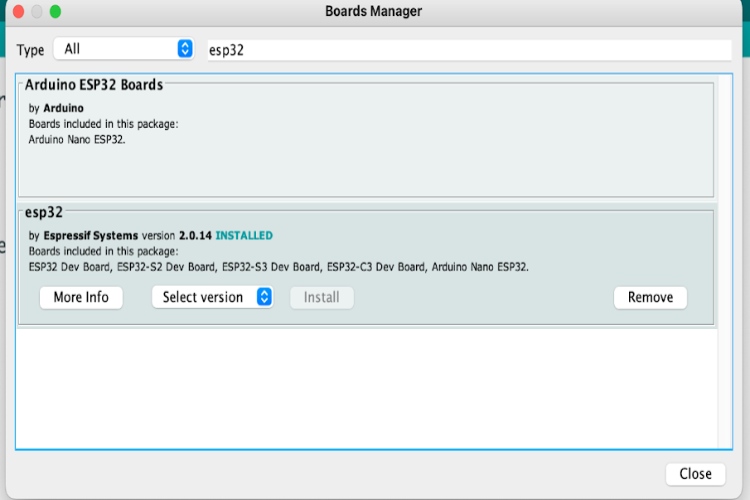Open the Select version dropdown
The height and width of the screenshot is (500, 750).
tap(212, 297)
